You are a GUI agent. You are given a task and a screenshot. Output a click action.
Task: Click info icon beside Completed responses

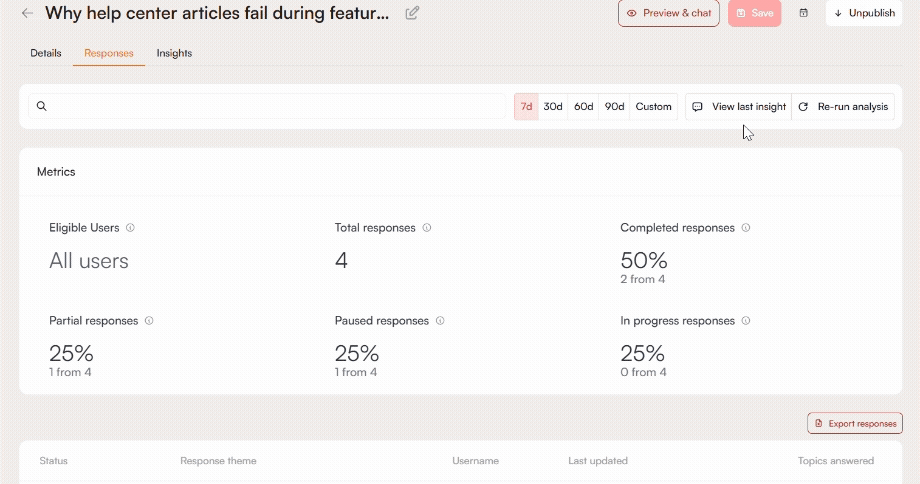[746, 228]
